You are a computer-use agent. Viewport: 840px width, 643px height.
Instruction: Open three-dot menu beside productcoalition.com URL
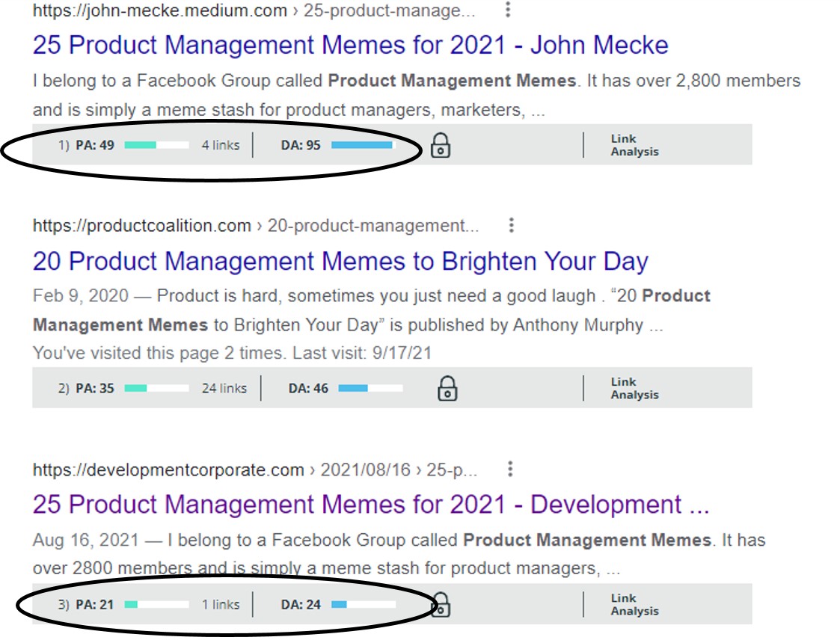click(512, 225)
